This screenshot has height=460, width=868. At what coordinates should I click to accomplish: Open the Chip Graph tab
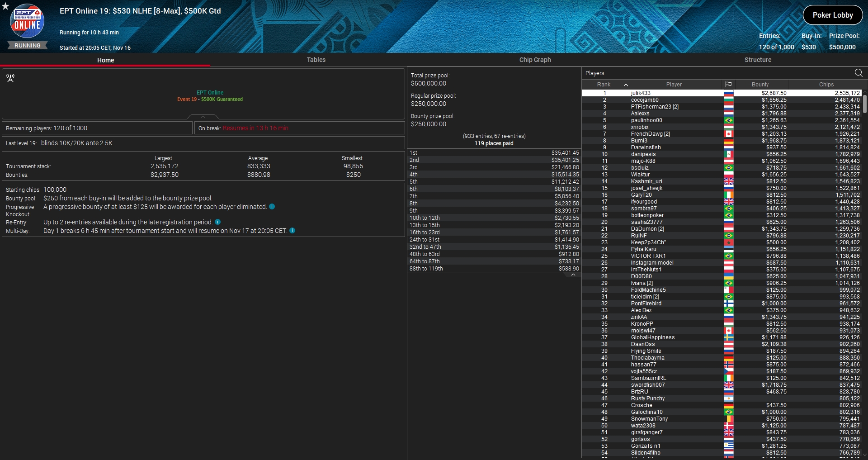(x=535, y=60)
